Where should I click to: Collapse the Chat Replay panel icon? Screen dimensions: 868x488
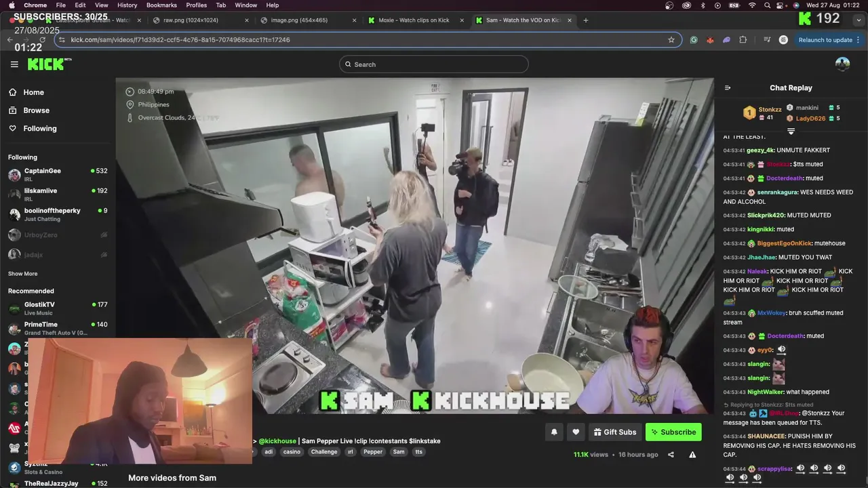click(728, 87)
